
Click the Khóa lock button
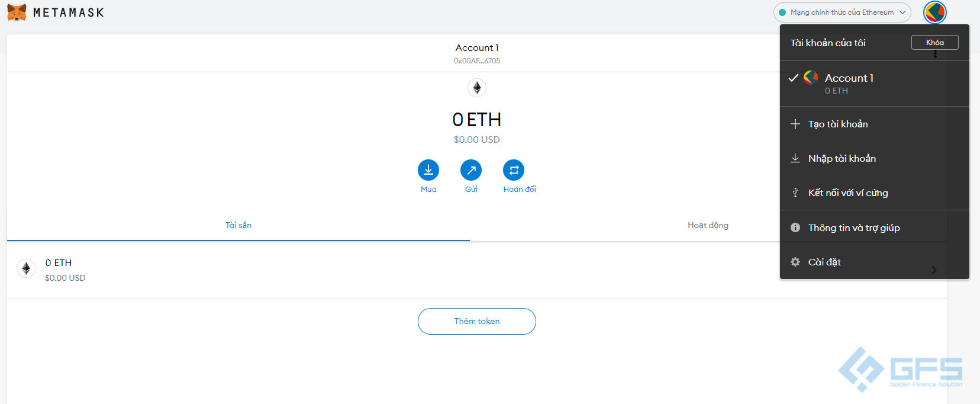934,42
